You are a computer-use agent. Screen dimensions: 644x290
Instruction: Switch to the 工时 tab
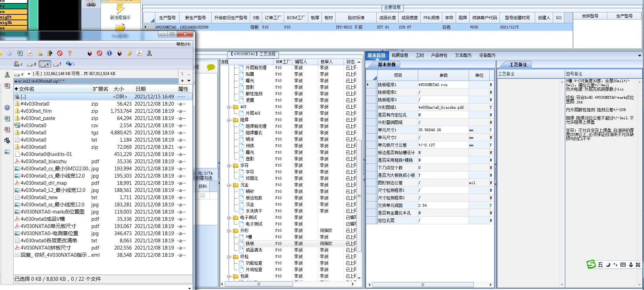point(420,55)
